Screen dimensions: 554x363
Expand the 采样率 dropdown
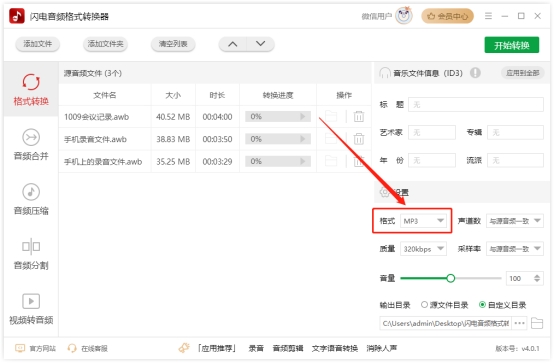515,249
